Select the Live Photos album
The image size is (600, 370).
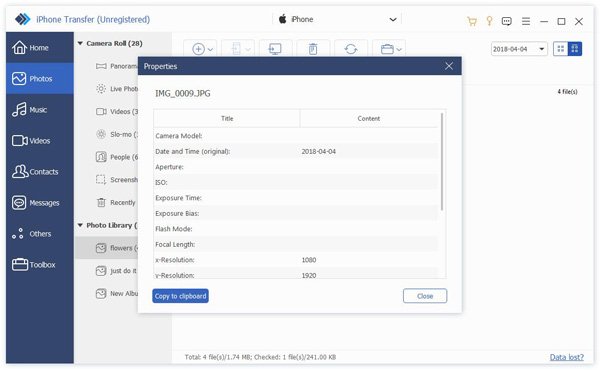[117, 89]
